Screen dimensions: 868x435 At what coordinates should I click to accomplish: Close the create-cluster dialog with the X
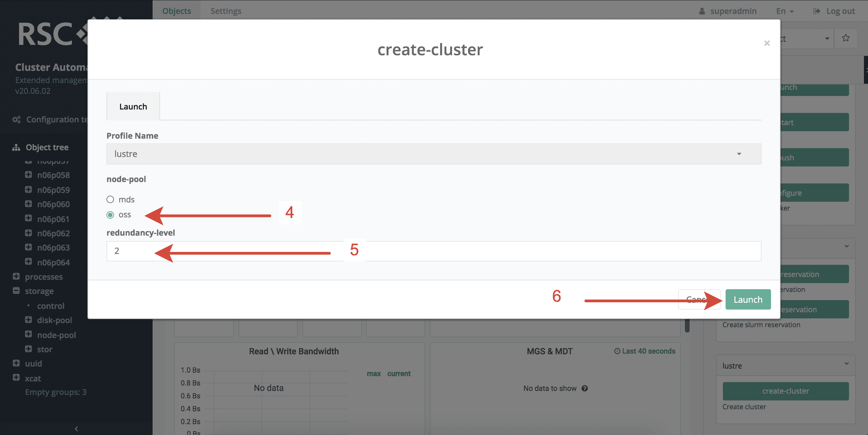(767, 43)
